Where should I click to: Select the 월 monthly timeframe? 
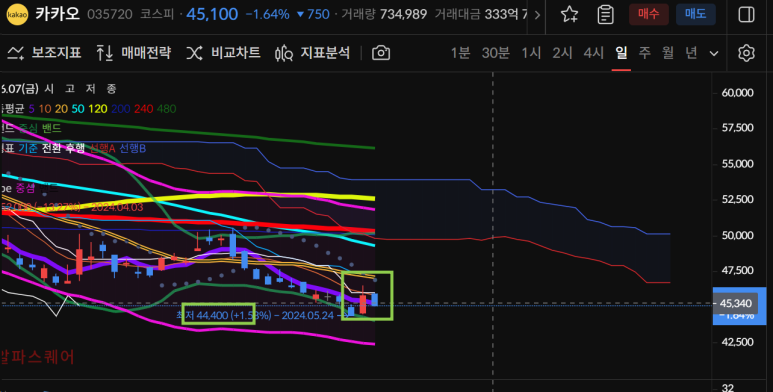tap(668, 53)
